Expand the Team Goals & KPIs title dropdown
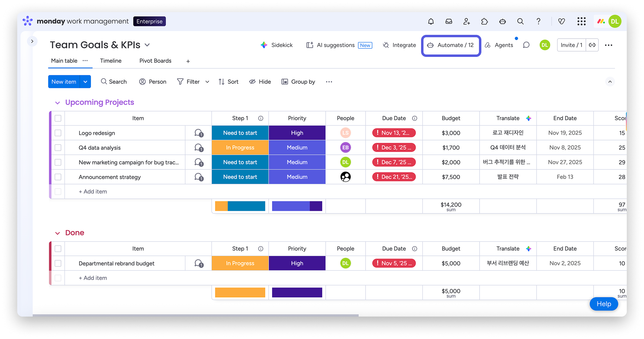 147,45
